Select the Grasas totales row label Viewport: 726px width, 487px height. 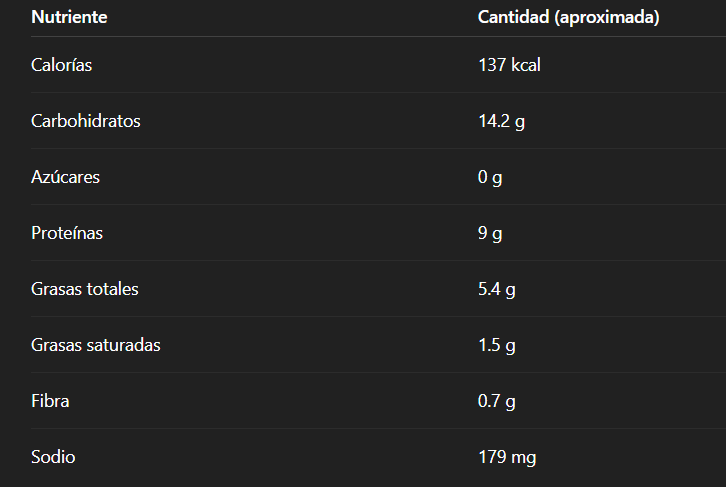point(85,289)
